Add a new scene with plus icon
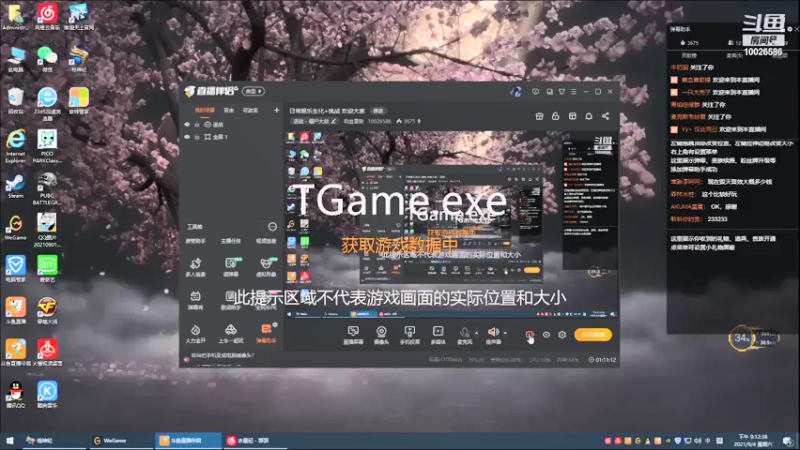 (x=277, y=110)
